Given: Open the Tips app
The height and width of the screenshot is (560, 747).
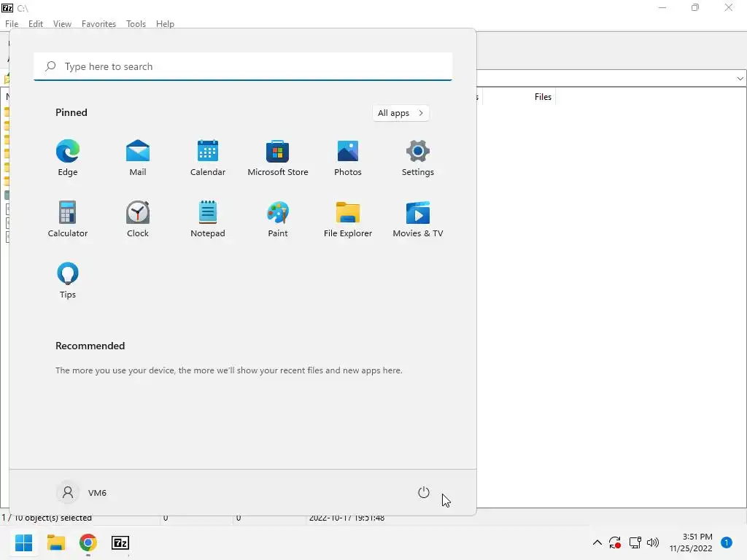Looking at the screenshot, I should point(68,281).
